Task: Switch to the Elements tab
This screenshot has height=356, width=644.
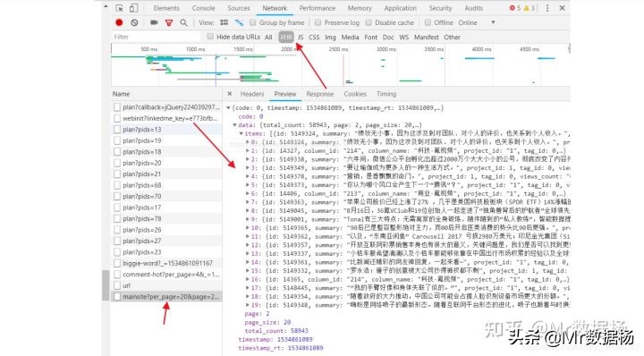Action: coord(166,8)
